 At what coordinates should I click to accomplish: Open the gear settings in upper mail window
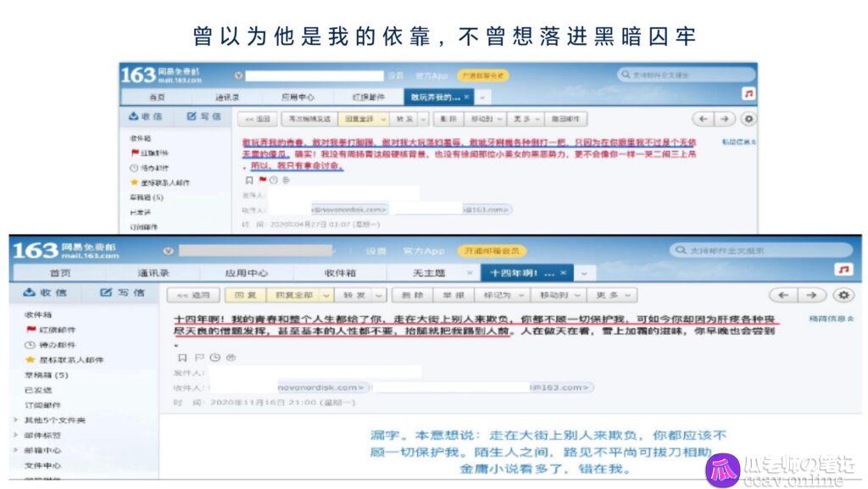(749, 119)
